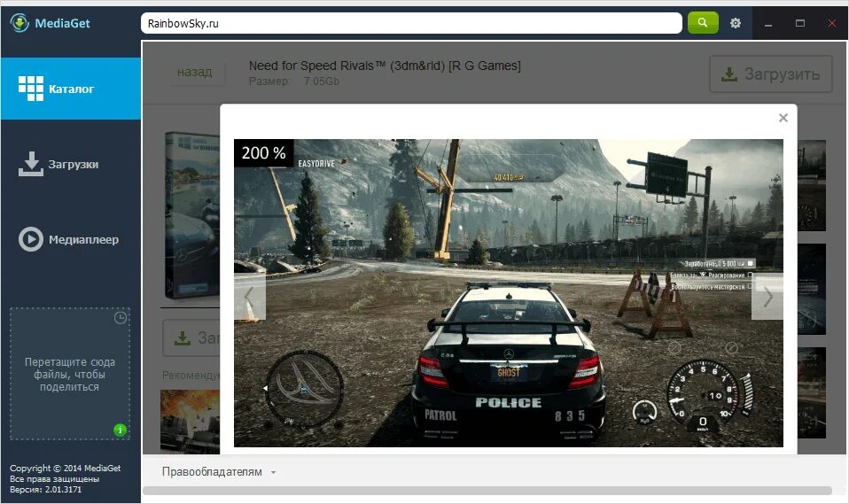Click the search field containing RainbowSky.ru
849x504 pixels.
click(x=411, y=23)
